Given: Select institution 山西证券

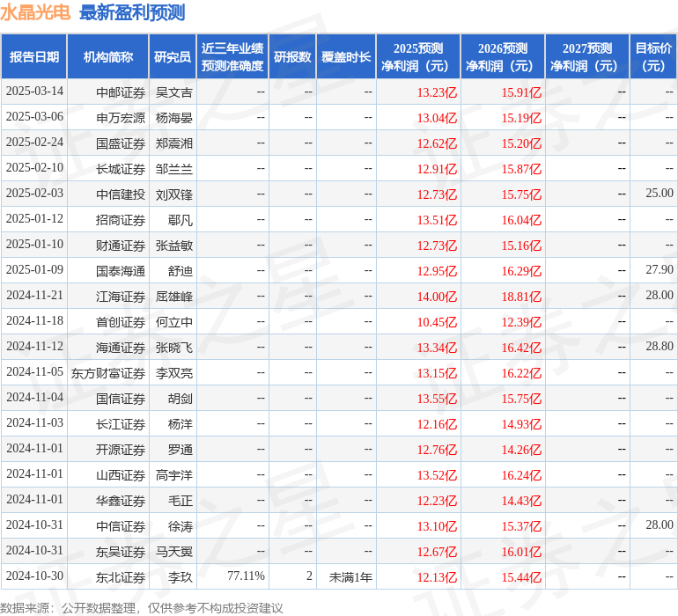Looking at the screenshot, I should point(121,475).
